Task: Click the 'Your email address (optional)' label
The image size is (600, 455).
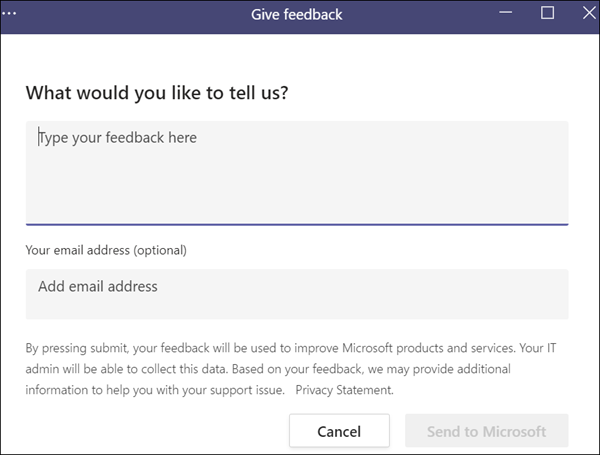Action: tap(106, 249)
